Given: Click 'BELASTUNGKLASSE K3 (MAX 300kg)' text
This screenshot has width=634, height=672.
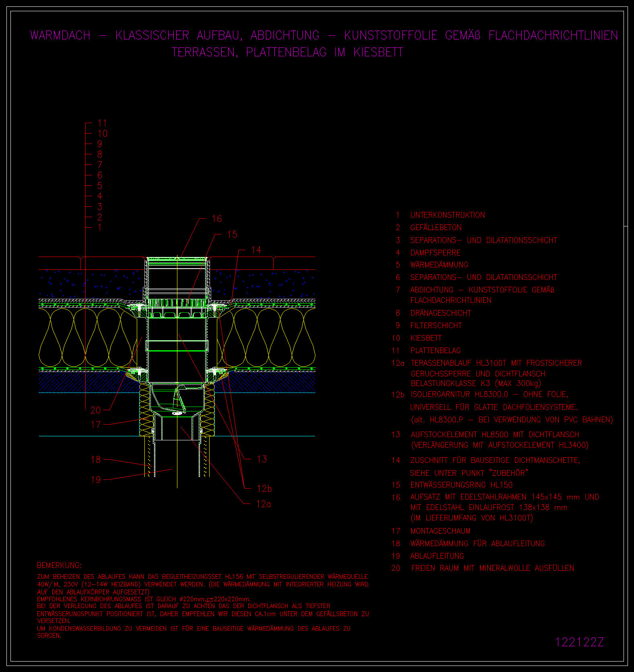Looking at the screenshot, I should click(476, 383).
